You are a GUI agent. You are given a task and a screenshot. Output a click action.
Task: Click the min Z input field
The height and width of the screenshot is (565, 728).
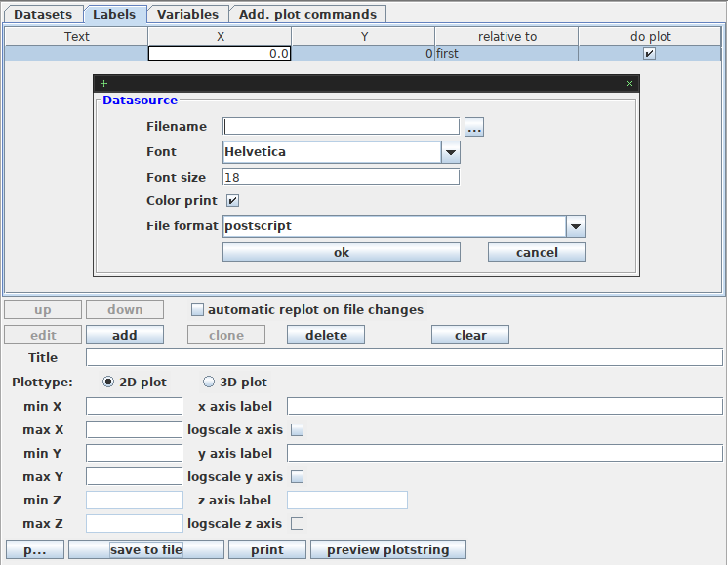coord(134,500)
